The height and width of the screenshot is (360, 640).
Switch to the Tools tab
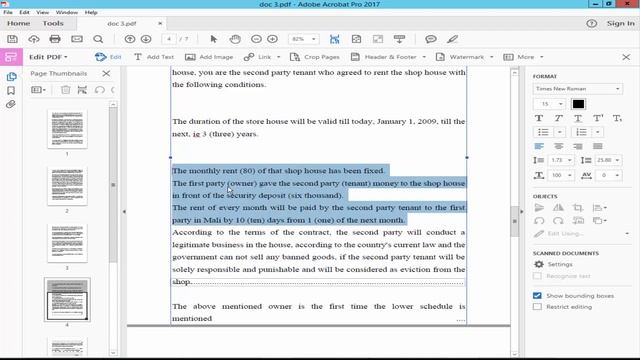click(x=53, y=24)
